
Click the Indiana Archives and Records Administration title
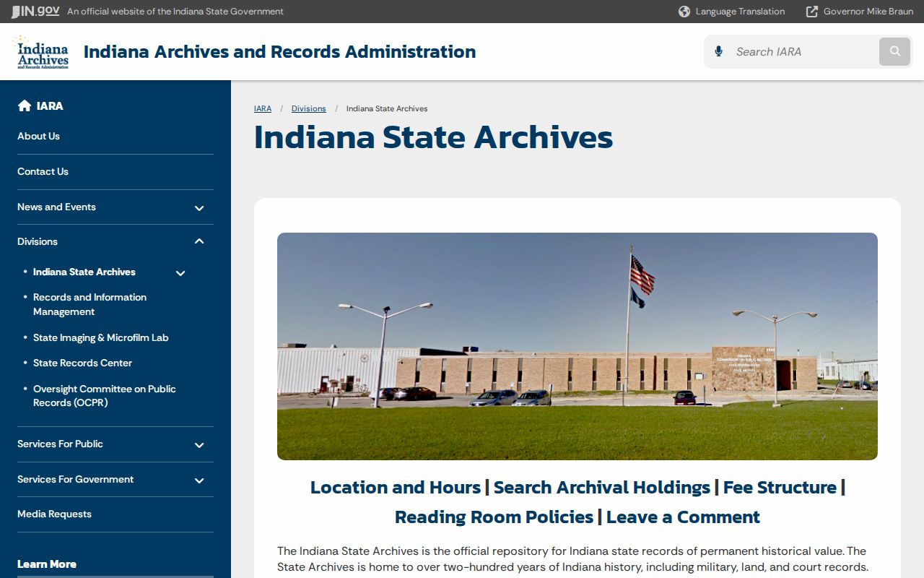[x=279, y=52]
